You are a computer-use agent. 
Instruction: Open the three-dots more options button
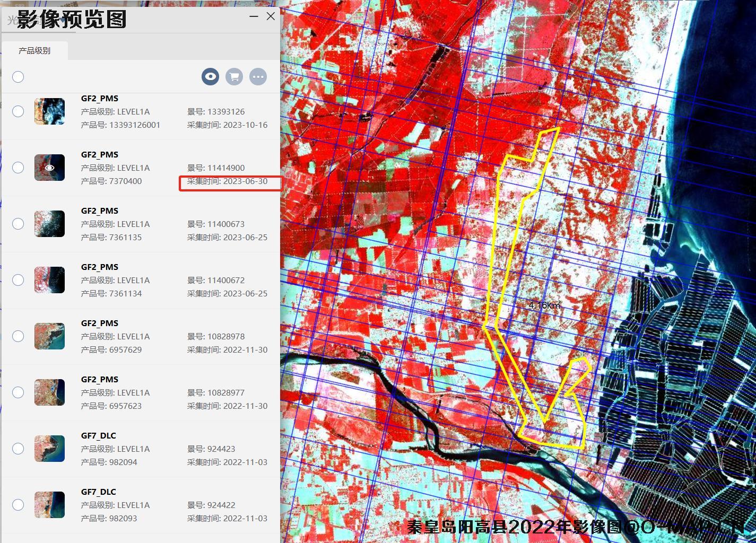[x=258, y=76]
